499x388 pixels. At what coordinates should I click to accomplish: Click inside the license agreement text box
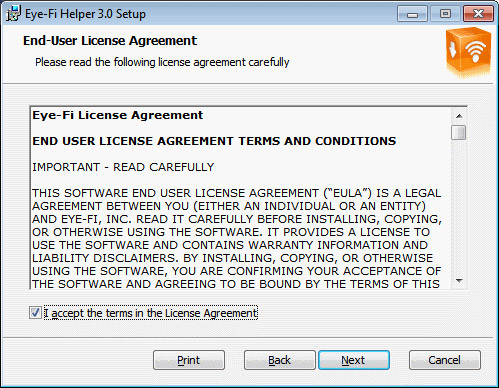point(241,198)
